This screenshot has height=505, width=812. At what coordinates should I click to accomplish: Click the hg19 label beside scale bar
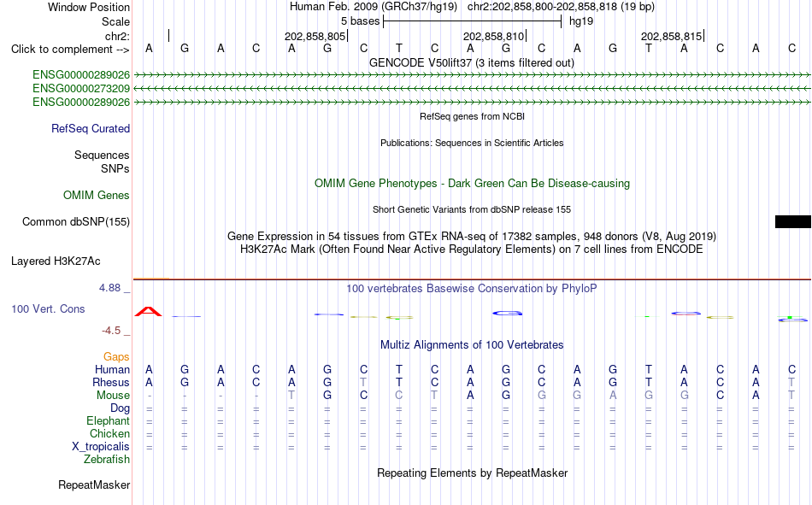click(581, 21)
